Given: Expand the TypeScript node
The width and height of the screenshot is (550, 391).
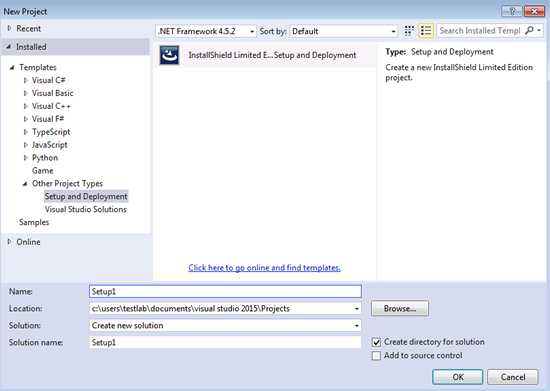Looking at the screenshot, I should 26,132.
